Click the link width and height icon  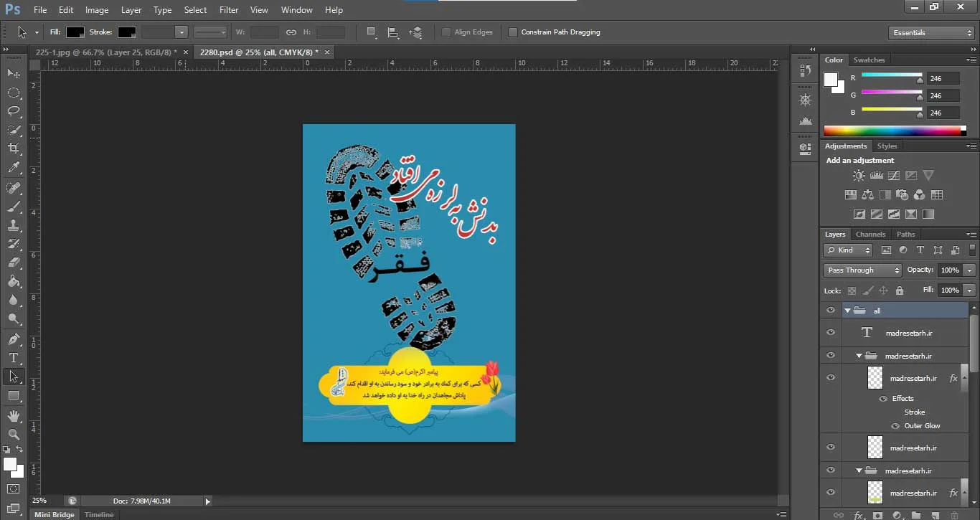291,32
